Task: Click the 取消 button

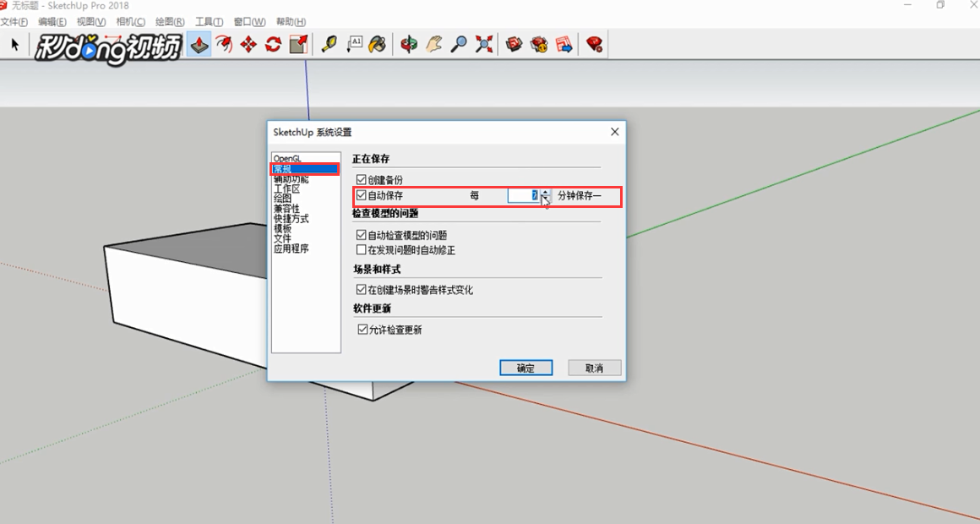Action: (x=595, y=368)
